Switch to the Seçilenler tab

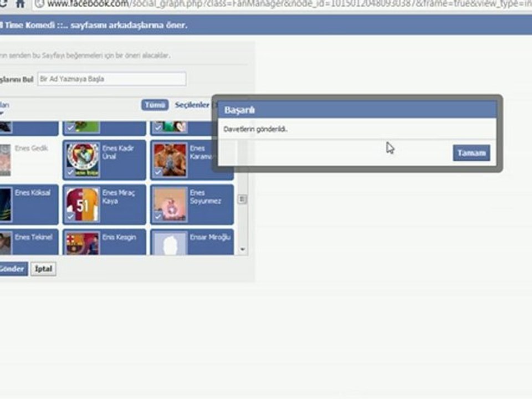[x=192, y=105]
